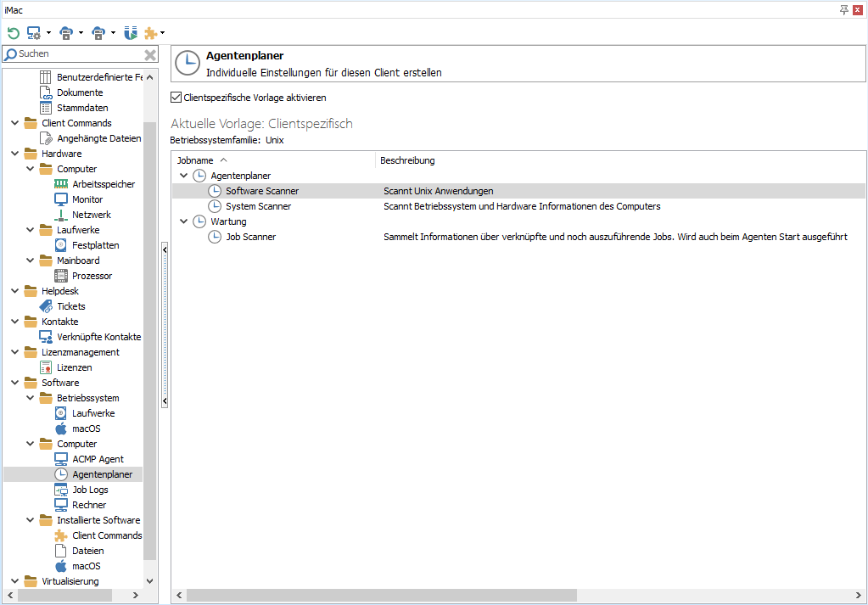Select ACMP Agent in the sidebar tree

pos(98,459)
